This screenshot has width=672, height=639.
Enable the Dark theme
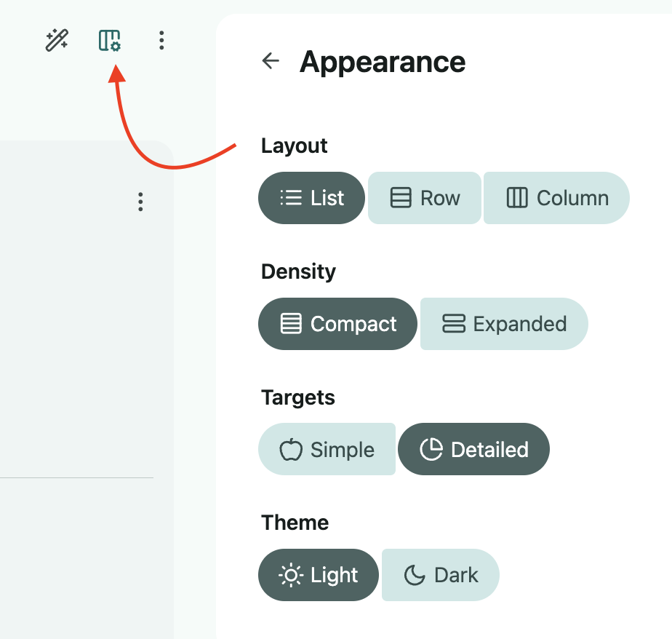pos(441,575)
